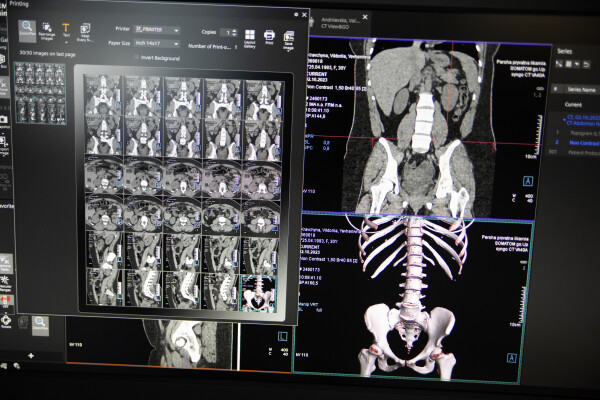The image size is (600, 400).
Task: Click the Print icon
Action: [269, 37]
